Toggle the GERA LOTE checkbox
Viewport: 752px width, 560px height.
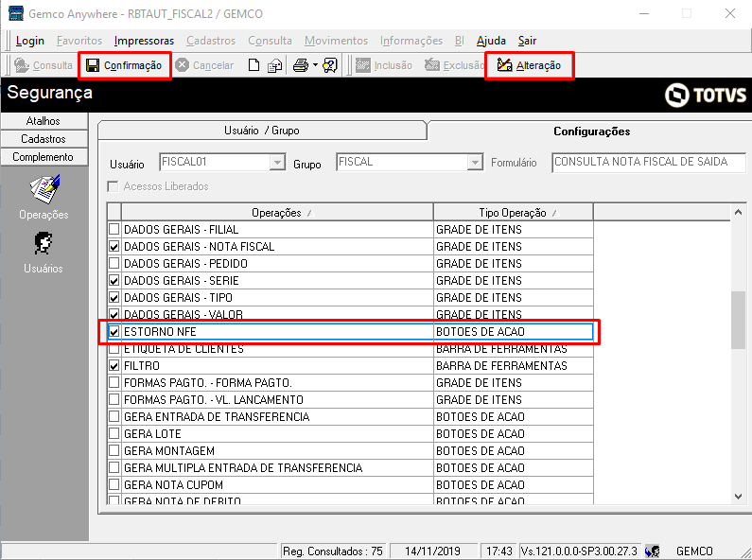114,434
